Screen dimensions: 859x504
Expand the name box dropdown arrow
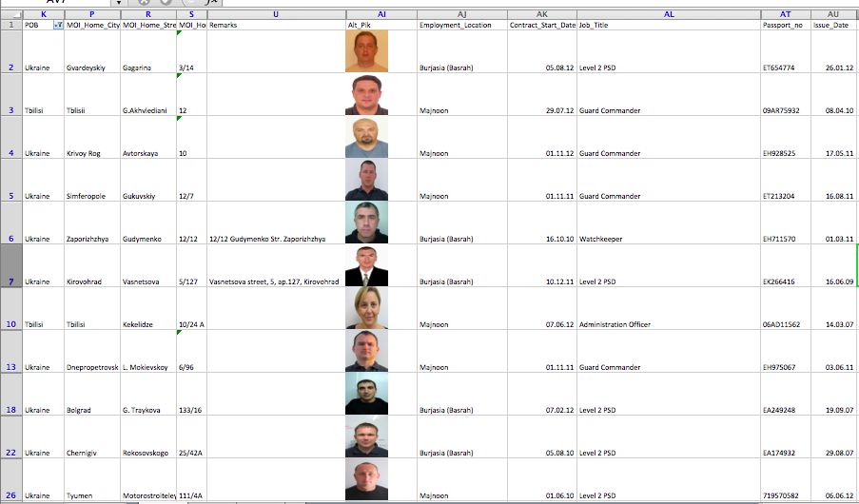pos(119,3)
